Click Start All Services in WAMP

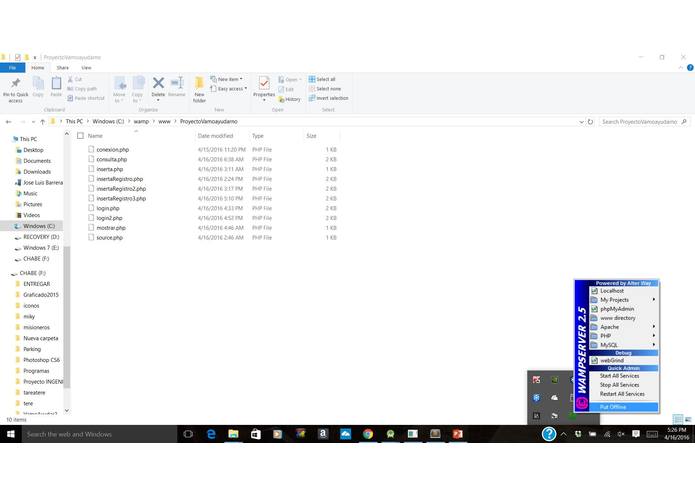[624, 376]
